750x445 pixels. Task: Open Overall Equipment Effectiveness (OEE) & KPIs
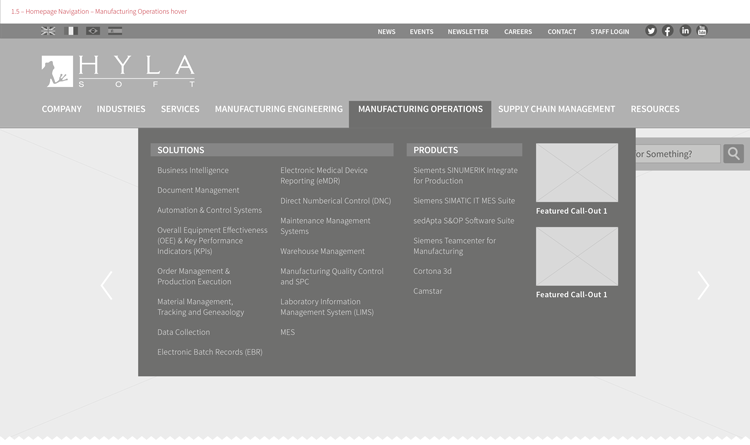pyautogui.click(x=212, y=241)
